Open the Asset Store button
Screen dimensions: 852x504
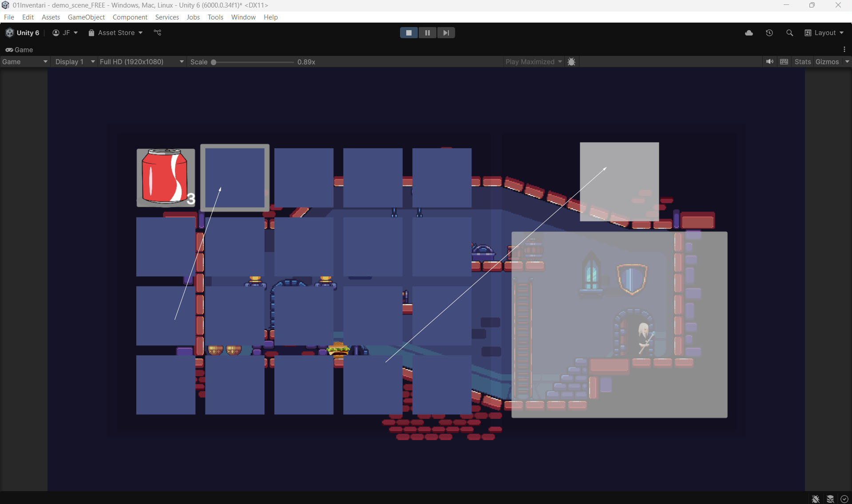[x=115, y=33]
